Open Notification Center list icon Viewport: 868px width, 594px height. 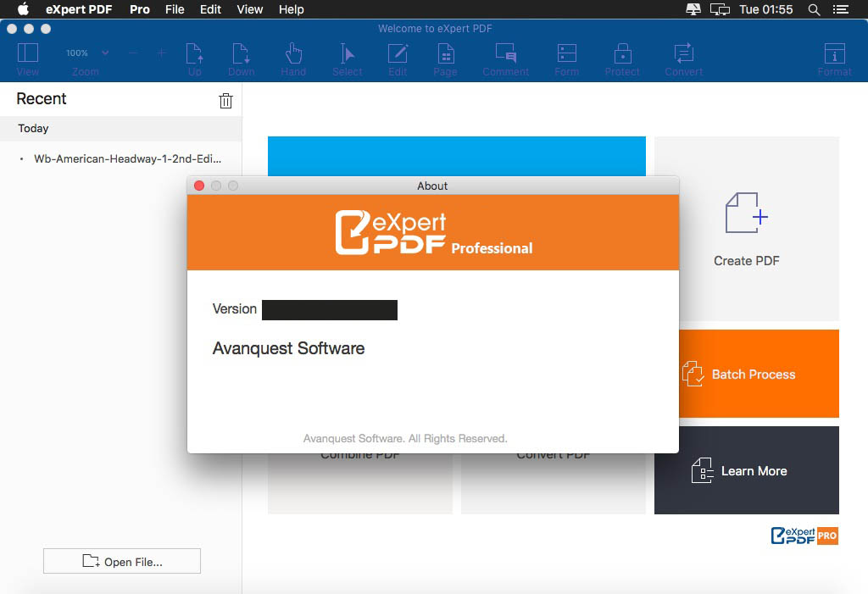(840, 9)
